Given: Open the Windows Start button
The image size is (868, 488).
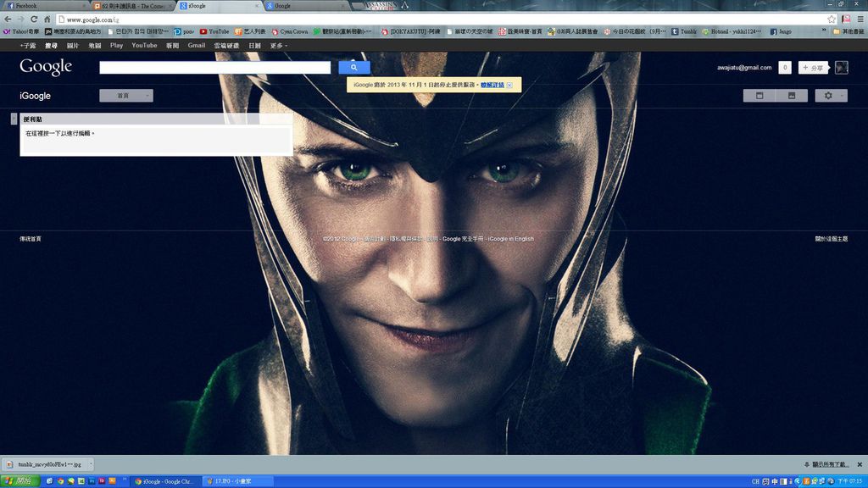Looking at the screenshot, I should coord(20,481).
